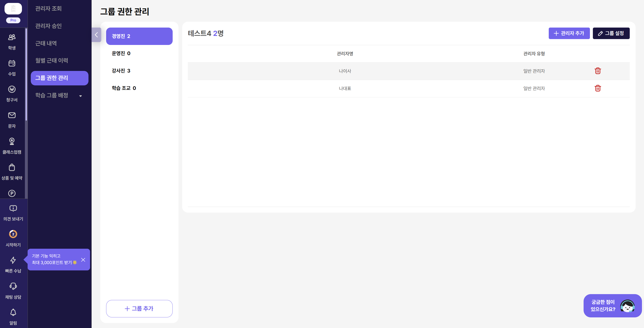The height and width of the screenshot is (328, 644).
Task: Click the 상품 및 예약 bag icon
Action: [x=12, y=167]
